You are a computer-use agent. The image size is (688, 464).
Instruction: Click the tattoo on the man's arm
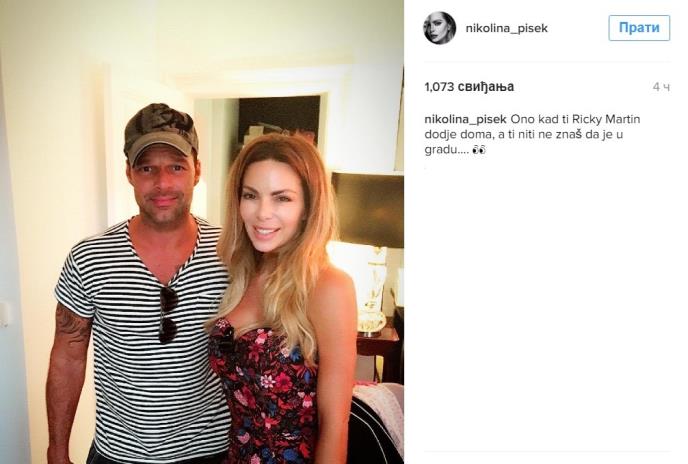pos(71,324)
